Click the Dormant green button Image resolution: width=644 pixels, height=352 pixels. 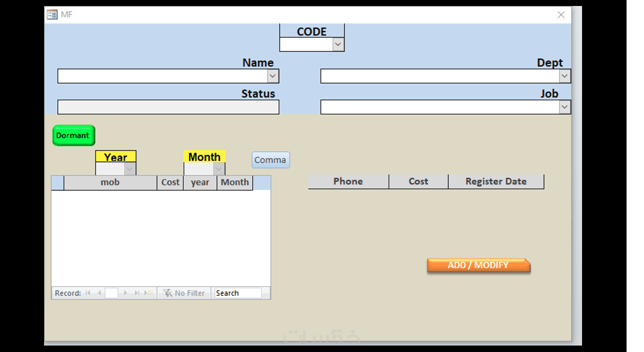[x=74, y=136]
